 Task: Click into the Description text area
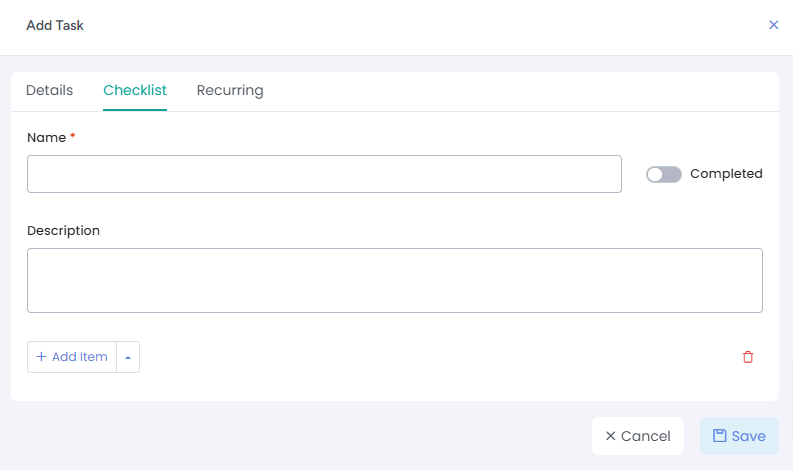pos(394,280)
